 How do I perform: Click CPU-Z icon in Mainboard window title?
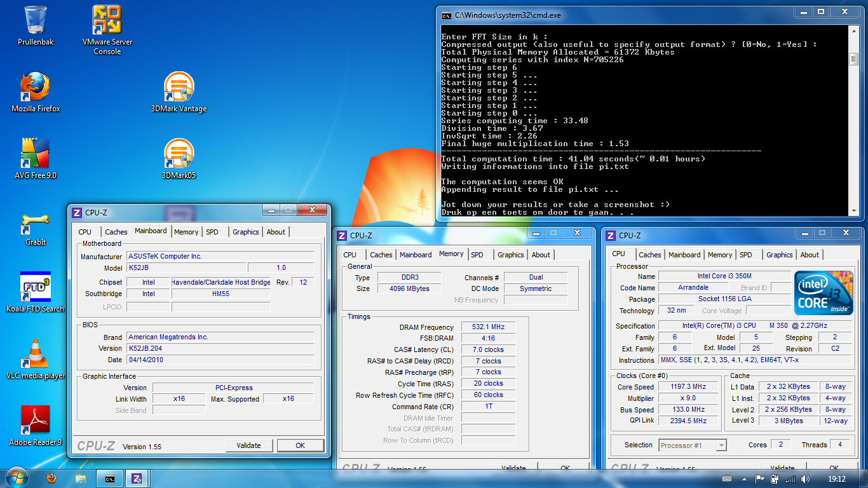(x=78, y=213)
